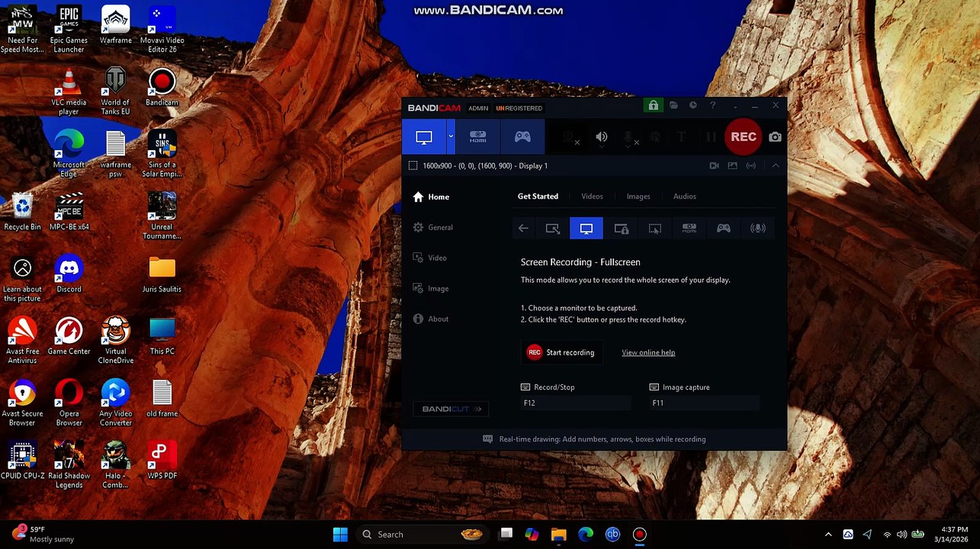Select specific window recording mode icon
The image size is (980, 549).
(621, 228)
